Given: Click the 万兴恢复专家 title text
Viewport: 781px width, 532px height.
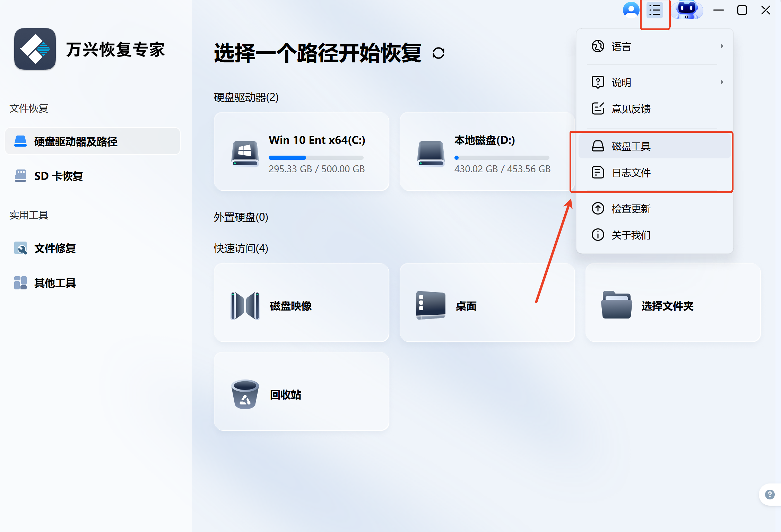Looking at the screenshot, I should 115,50.
